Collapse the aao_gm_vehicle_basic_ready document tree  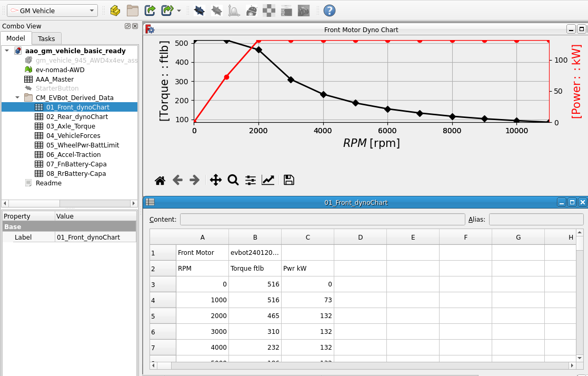point(6,51)
